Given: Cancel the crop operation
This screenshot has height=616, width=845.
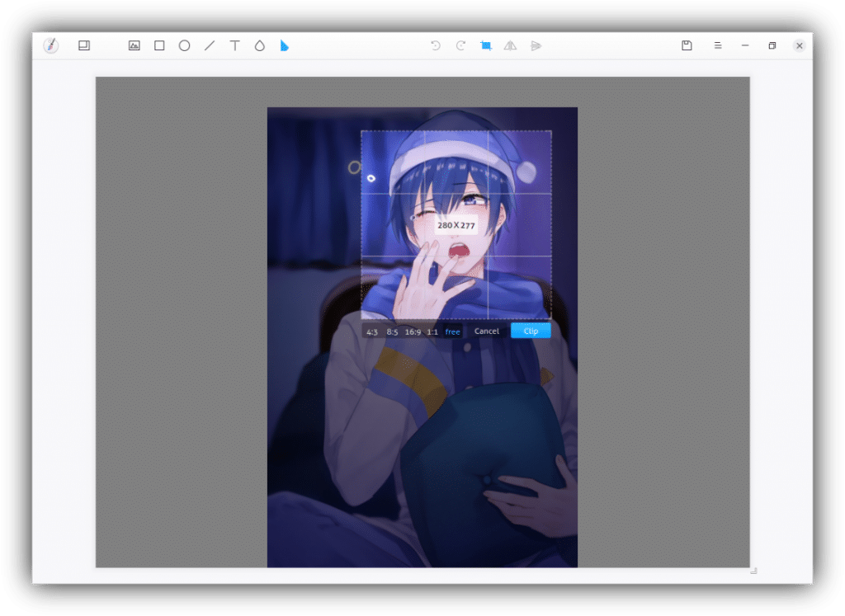Looking at the screenshot, I should pos(487,332).
